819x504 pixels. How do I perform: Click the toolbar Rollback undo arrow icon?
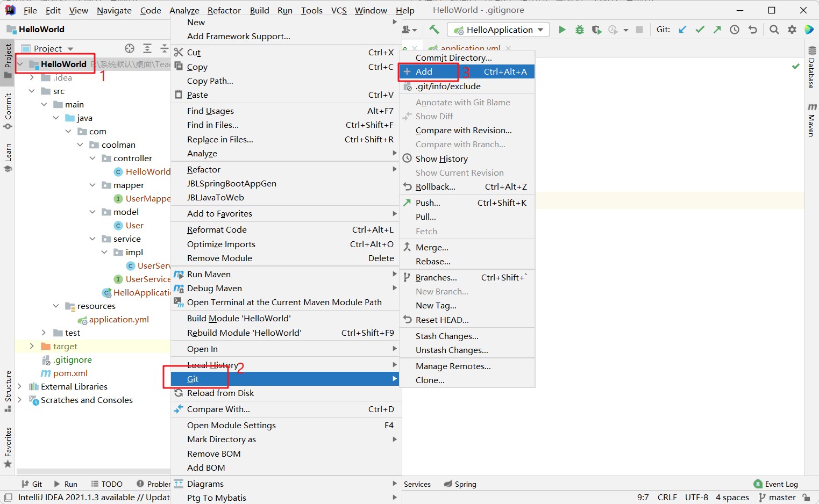[752, 30]
